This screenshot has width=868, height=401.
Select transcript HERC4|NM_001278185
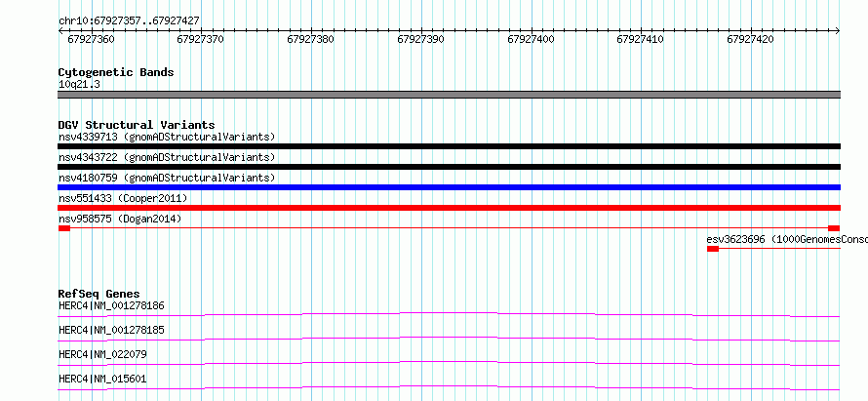(x=111, y=330)
